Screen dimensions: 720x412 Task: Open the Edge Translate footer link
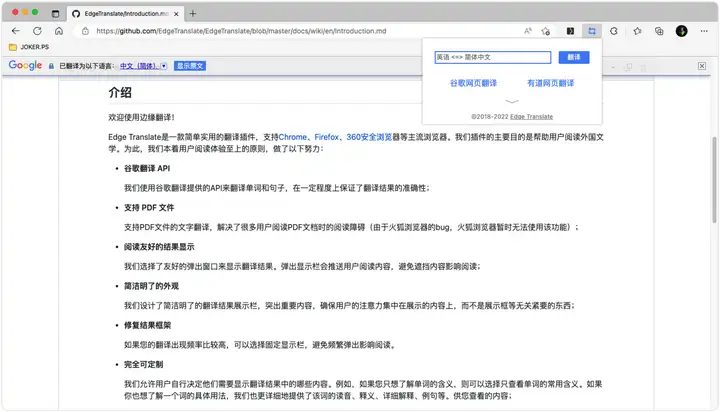click(x=531, y=117)
